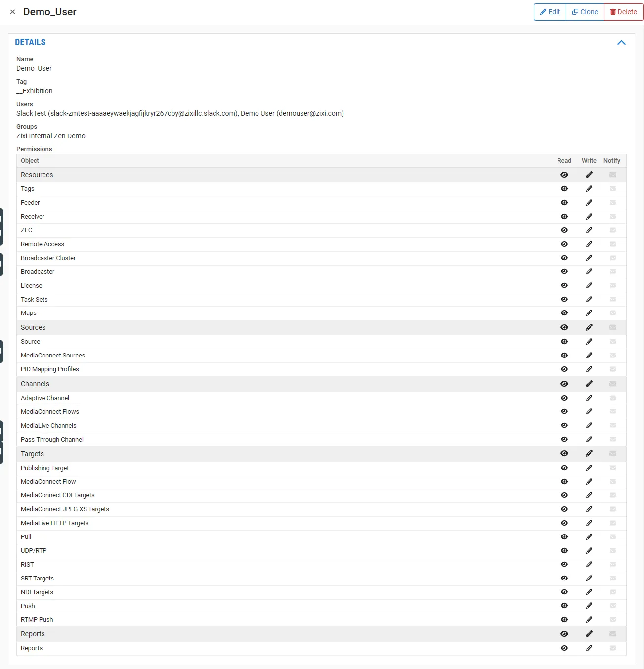
Task: Collapse the DETAILS section chevron
Action: click(x=621, y=43)
